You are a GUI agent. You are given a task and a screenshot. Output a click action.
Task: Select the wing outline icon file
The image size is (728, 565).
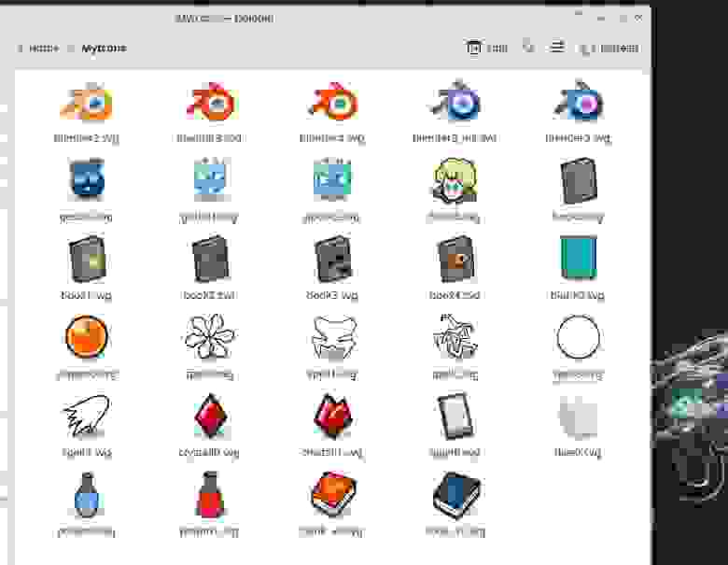(x=87, y=416)
